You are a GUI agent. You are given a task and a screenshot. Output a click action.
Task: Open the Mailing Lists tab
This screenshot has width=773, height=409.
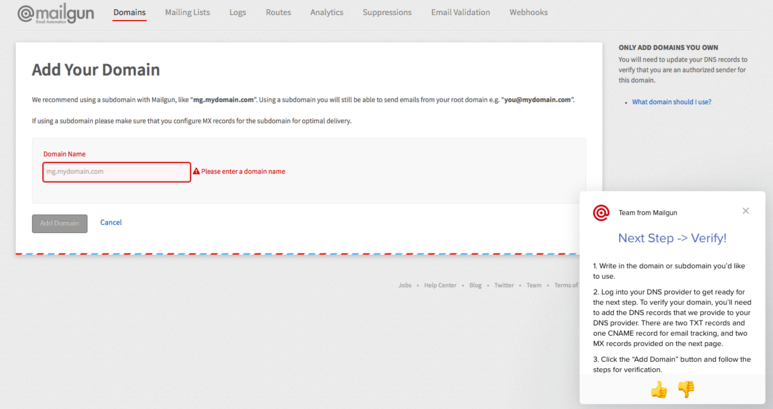pyautogui.click(x=187, y=12)
